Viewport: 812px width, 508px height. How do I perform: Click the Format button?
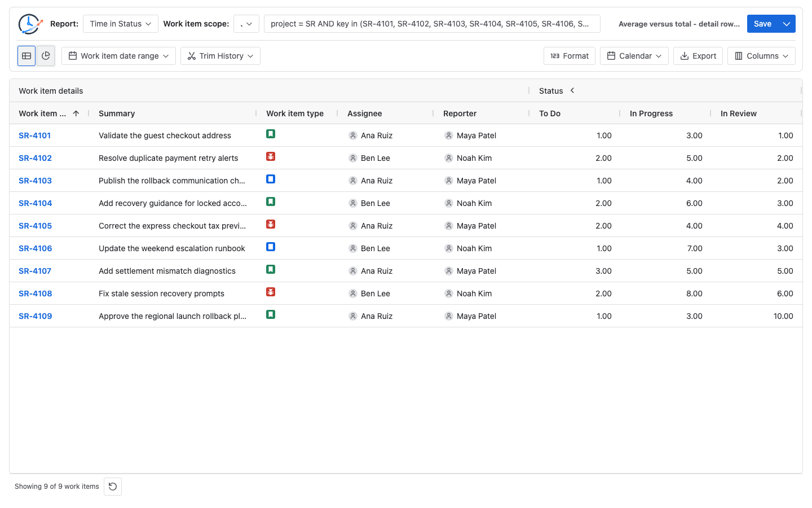click(570, 56)
